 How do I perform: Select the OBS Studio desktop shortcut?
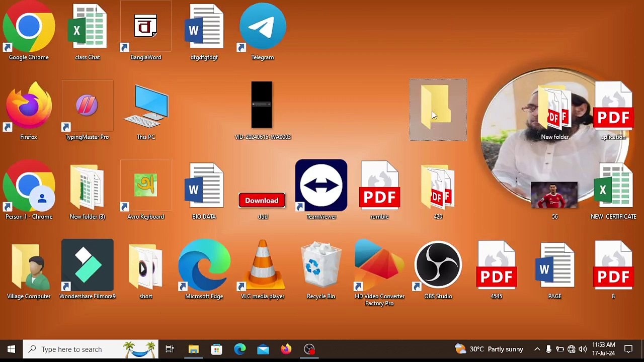click(x=438, y=270)
